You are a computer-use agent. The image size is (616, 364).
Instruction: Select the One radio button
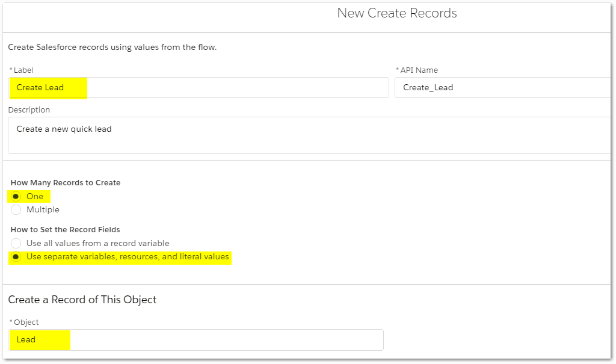pyautogui.click(x=16, y=197)
